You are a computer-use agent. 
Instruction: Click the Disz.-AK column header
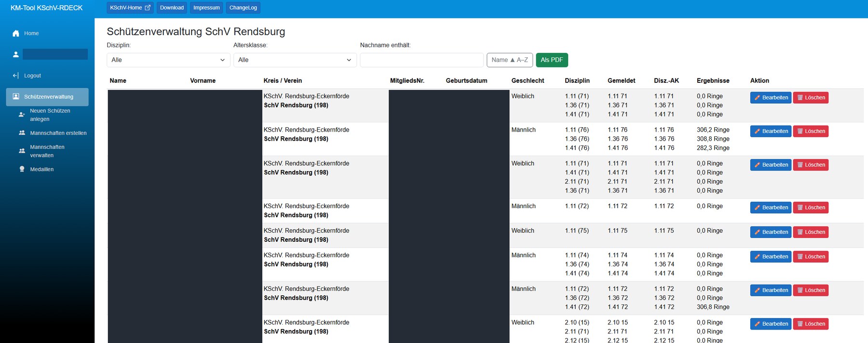[x=666, y=80]
